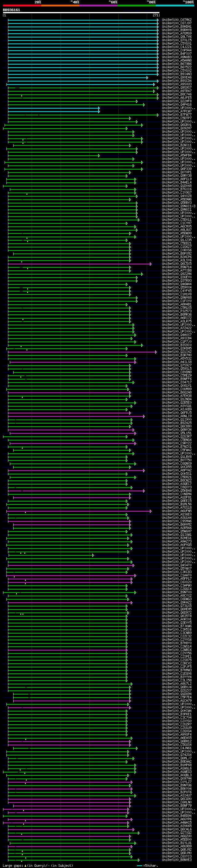Select the UniRef100_A5AHN8 label
The width and height of the screenshot is (197, 868).
tap(176, 61)
